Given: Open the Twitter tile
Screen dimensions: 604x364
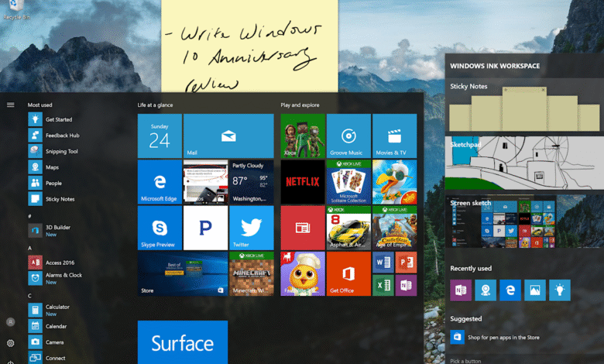Looking at the screenshot, I should (x=252, y=228).
